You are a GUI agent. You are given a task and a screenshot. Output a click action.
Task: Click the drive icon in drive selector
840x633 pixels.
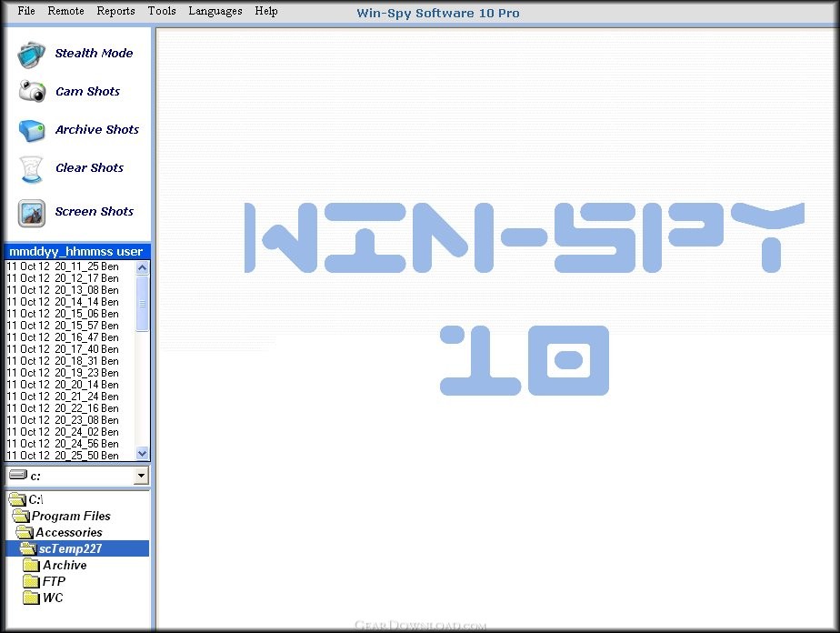[17, 475]
